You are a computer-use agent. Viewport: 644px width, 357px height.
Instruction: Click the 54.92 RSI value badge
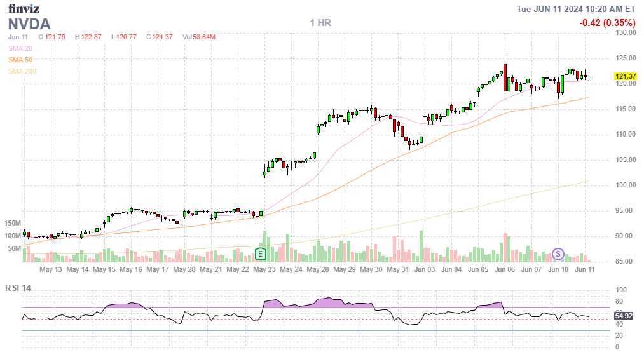(x=624, y=315)
